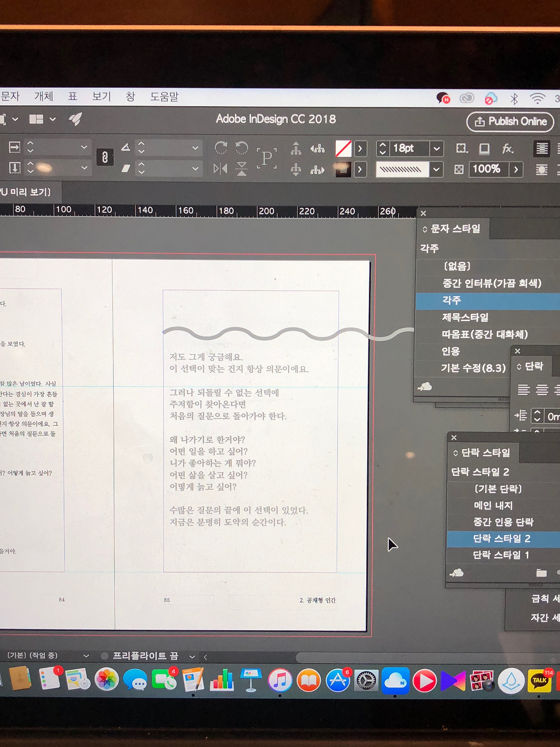Click the corner options icon

[462, 148]
